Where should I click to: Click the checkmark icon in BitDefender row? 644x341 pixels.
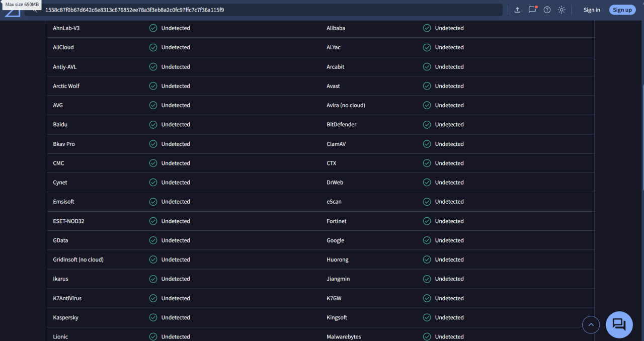pyautogui.click(x=427, y=124)
